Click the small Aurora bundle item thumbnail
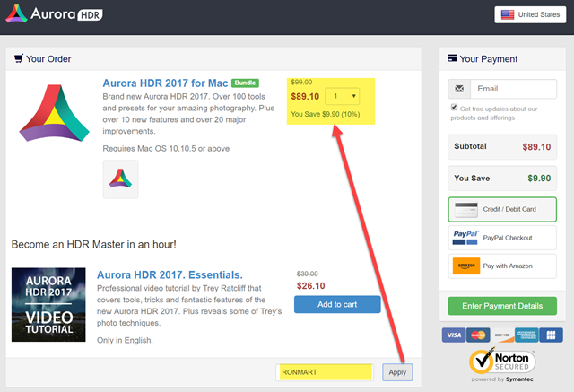Viewport: 574px width, 392px height. tap(120, 179)
